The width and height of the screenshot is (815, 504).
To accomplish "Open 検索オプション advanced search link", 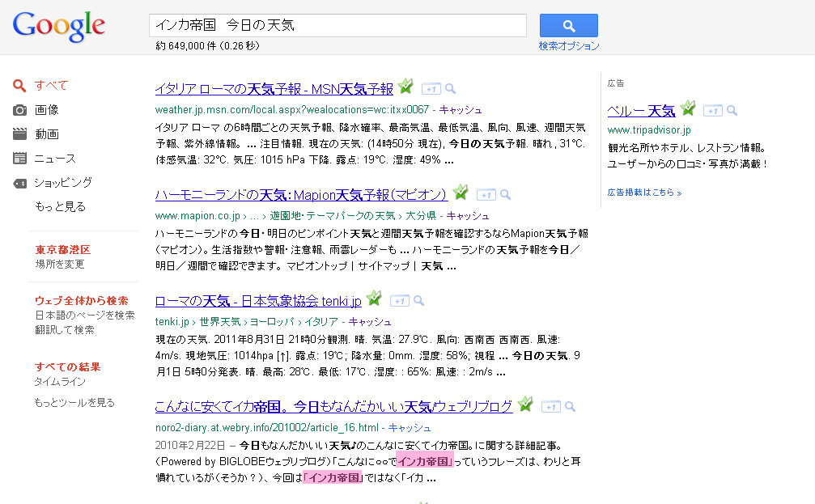I will pyautogui.click(x=569, y=46).
